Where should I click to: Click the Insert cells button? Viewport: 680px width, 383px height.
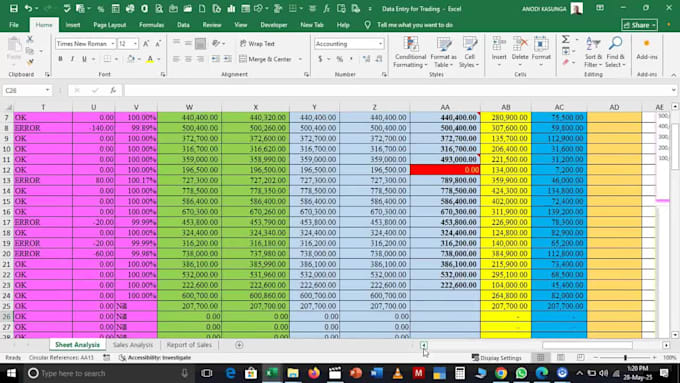[x=499, y=51]
